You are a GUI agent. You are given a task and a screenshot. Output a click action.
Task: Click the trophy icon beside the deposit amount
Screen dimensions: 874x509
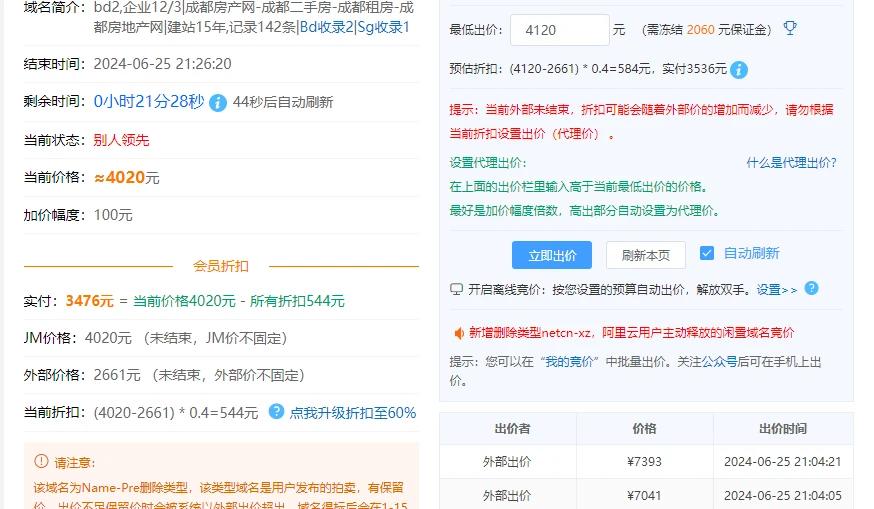pos(790,29)
